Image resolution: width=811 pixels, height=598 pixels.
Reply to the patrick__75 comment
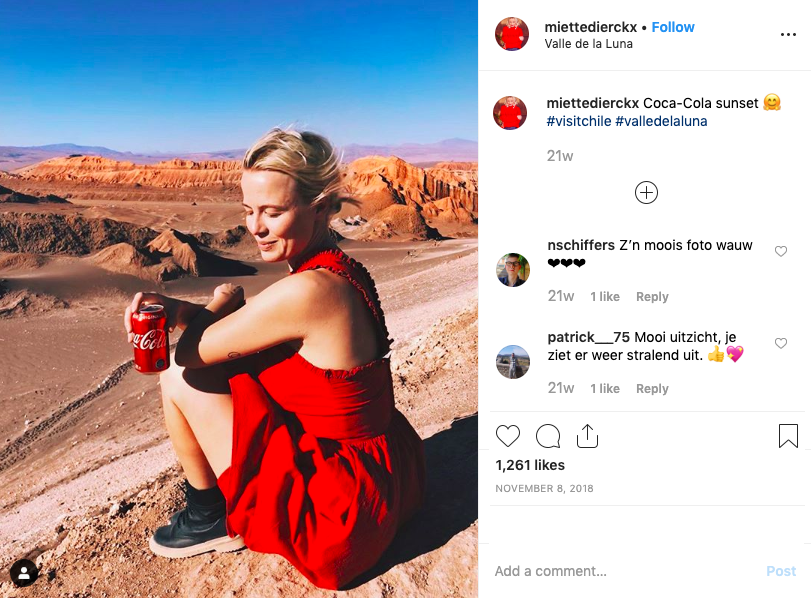click(652, 389)
